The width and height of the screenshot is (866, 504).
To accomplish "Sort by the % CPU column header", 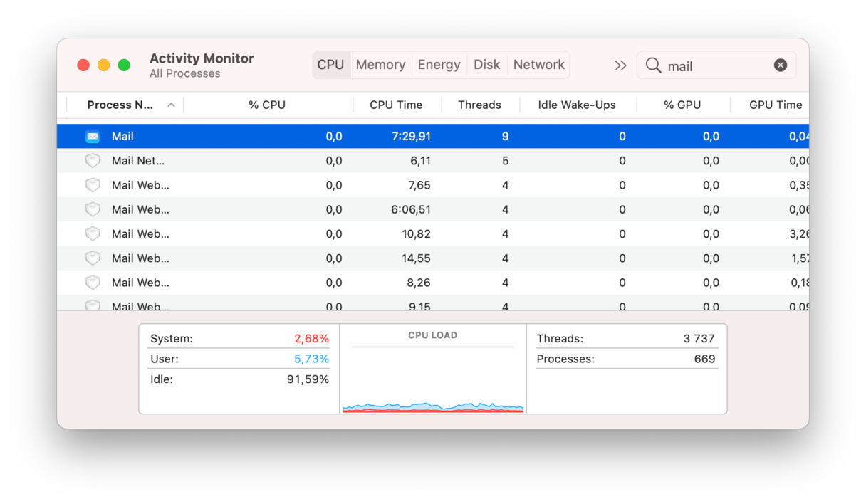I will 267,105.
